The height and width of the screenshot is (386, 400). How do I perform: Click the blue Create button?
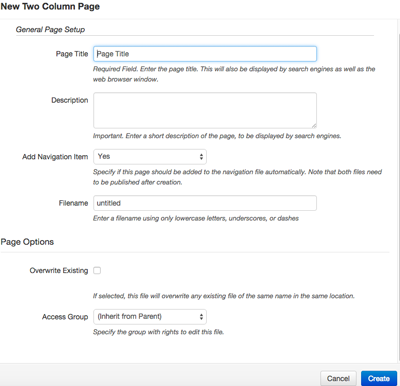click(379, 378)
